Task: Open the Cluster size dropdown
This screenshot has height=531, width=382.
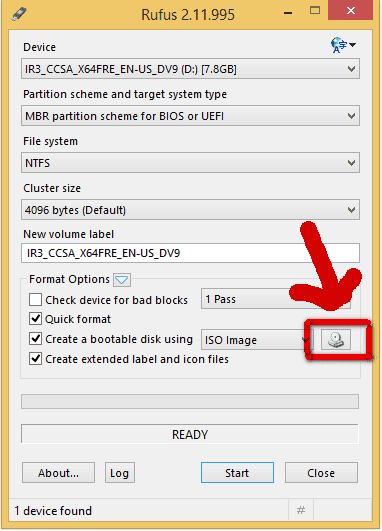Action: [190, 210]
